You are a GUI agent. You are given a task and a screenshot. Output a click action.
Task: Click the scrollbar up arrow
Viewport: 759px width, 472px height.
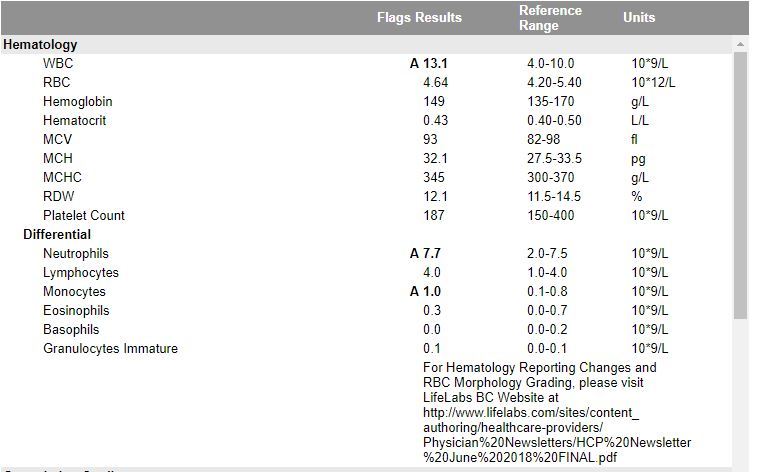740,44
